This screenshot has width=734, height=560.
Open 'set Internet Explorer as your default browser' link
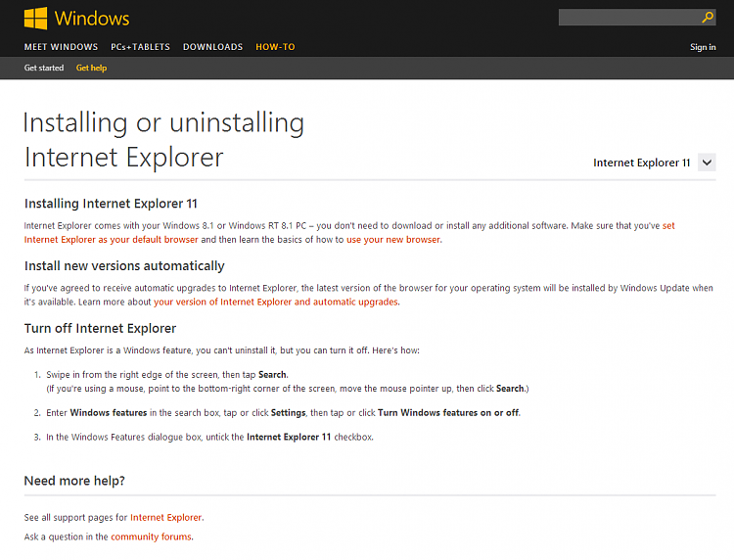[x=112, y=239]
